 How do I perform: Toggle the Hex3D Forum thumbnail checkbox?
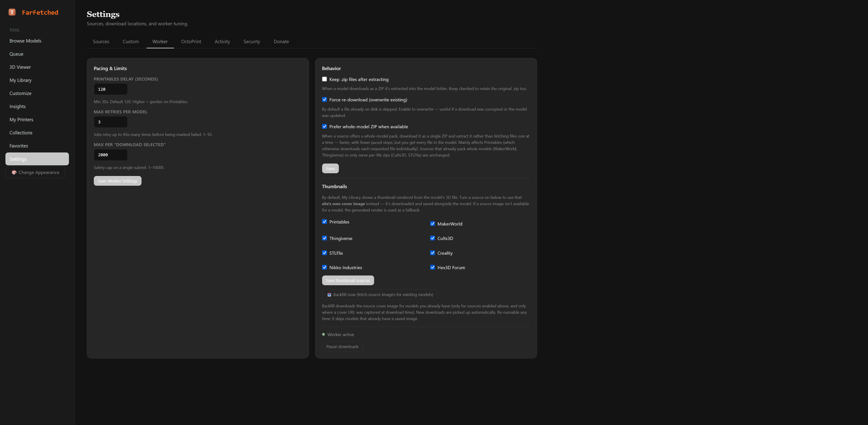tap(433, 268)
